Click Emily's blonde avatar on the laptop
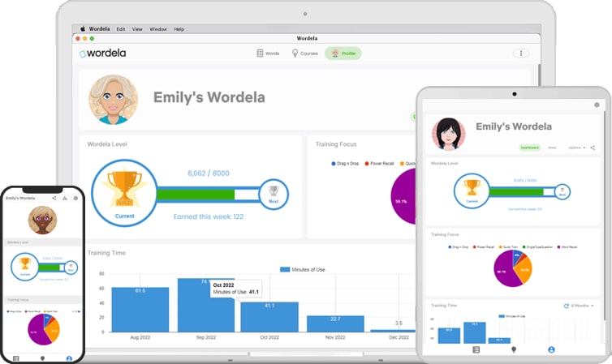The image size is (612, 364). tap(113, 100)
